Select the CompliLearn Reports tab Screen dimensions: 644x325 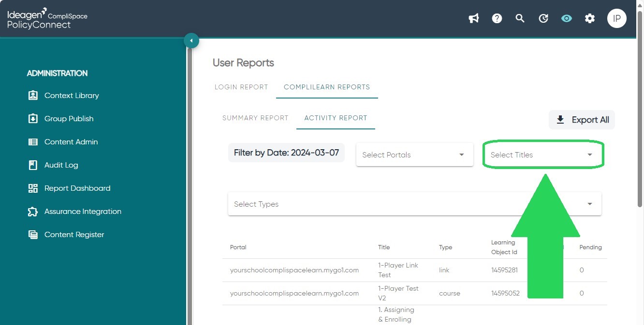point(327,87)
